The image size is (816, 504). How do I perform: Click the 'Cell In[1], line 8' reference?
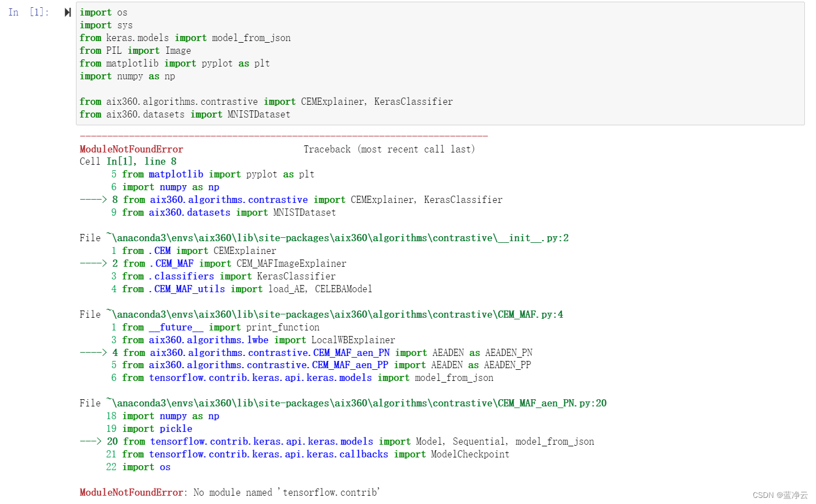click(128, 161)
